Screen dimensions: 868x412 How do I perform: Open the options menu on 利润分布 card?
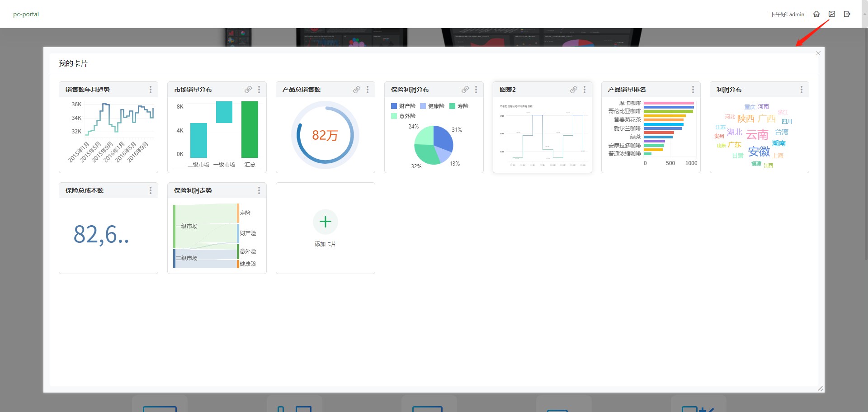point(802,90)
